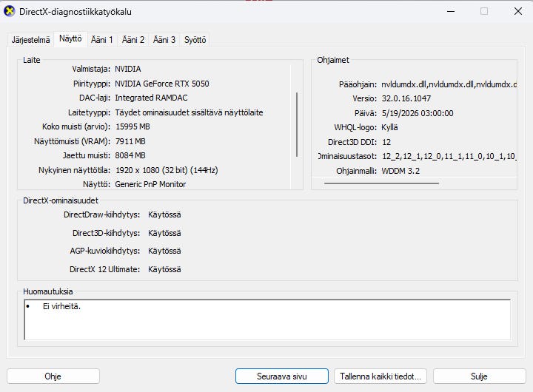The image size is (533, 392).
Task: Click the 1920 x 1080 display mode value
Action: pyautogui.click(x=167, y=170)
